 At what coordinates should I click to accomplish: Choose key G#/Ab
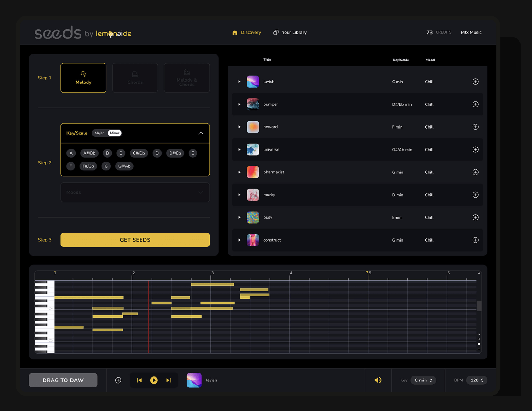tap(124, 166)
